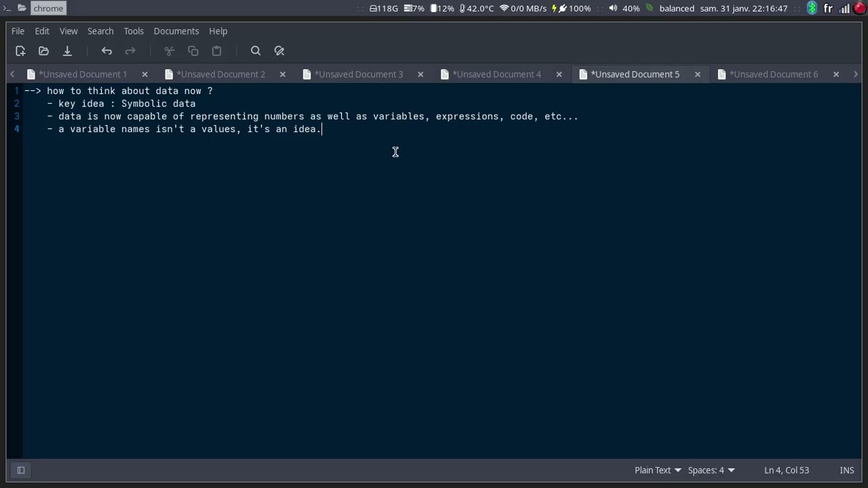Click line 1 text 'how to think about data now ?'
This screenshot has width=868, height=488.
point(130,91)
